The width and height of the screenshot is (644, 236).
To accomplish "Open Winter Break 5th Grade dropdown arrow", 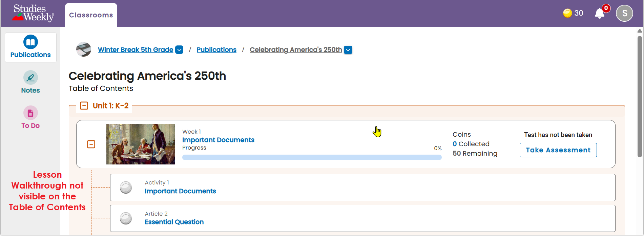I will click(180, 50).
